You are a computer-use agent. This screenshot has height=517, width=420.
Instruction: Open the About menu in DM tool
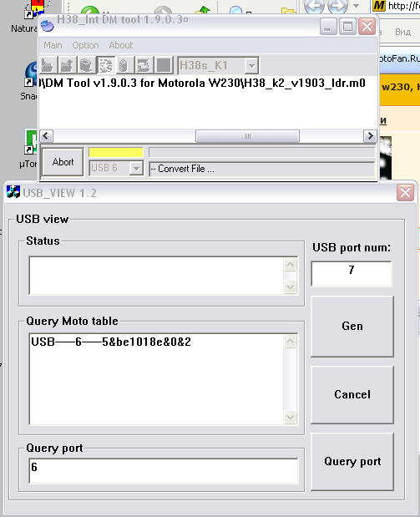(x=121, y=45)
